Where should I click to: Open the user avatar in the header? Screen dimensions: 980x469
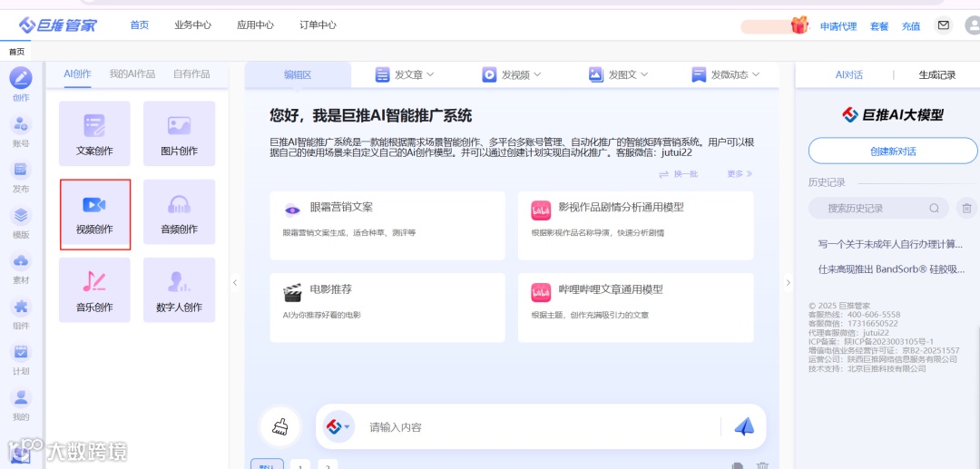pos(973,25)
